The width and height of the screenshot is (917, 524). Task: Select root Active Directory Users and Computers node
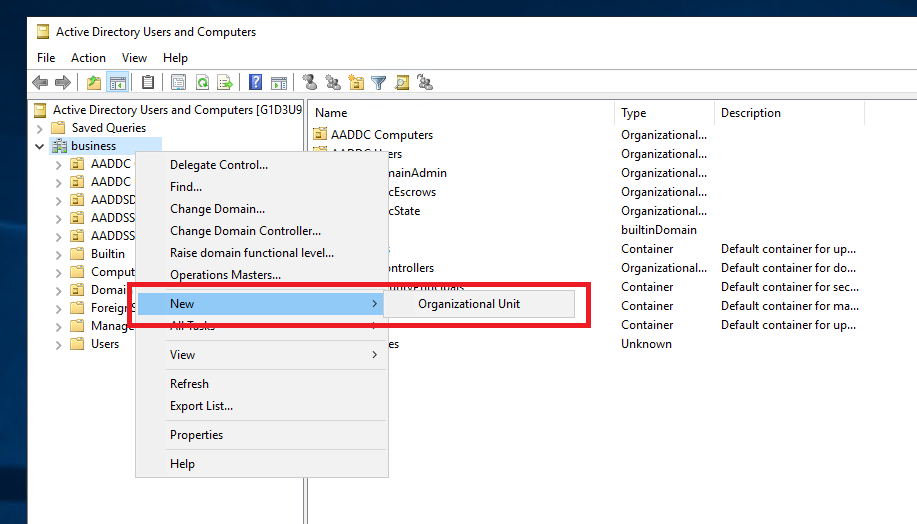177,110
